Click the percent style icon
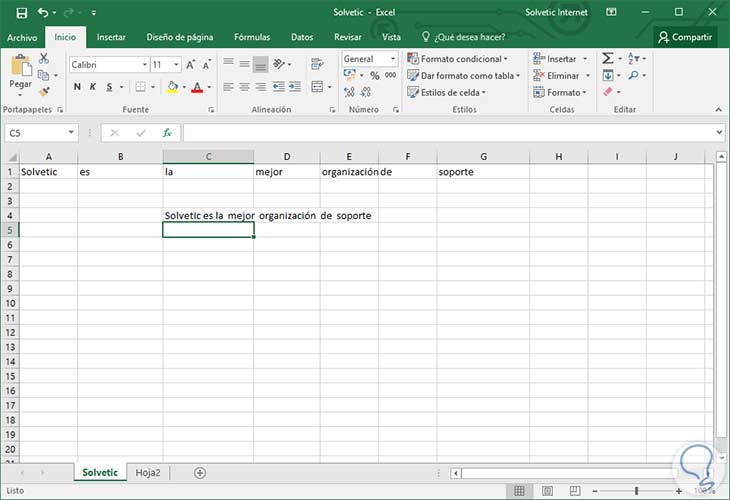 click(x=375, y=75)
